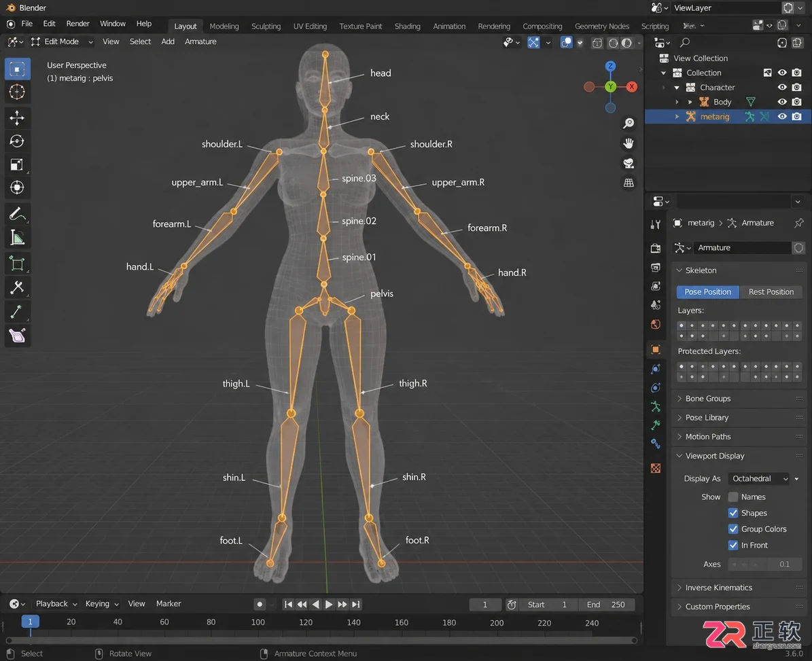Screen dimensions: 812x661
Task: Open the Bone properties tab
Action: (656, 425)
